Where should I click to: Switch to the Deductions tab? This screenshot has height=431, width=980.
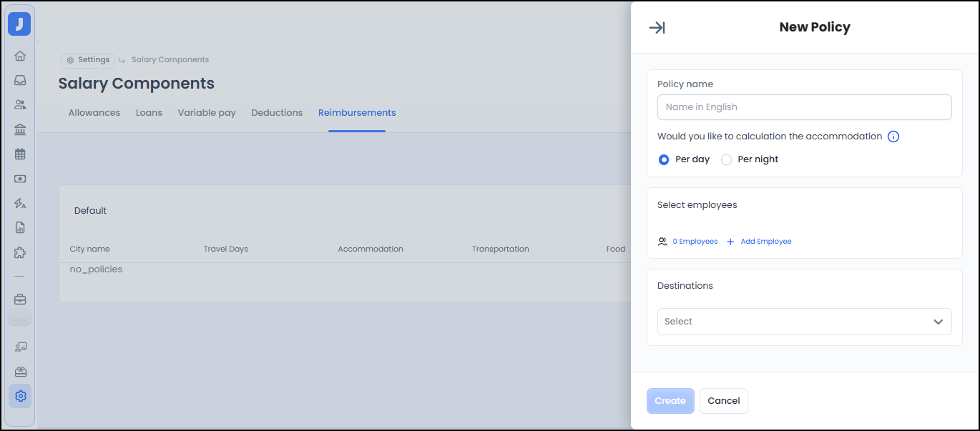tap(277, 113)
